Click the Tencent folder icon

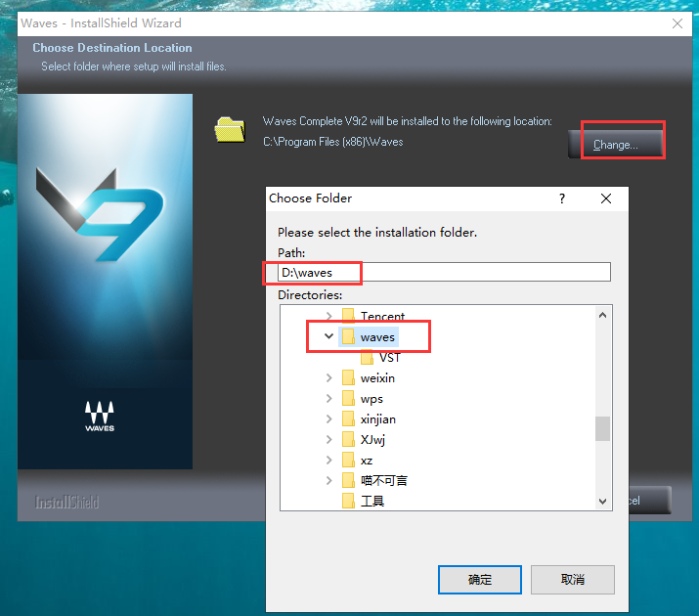[x=349, y=316]
